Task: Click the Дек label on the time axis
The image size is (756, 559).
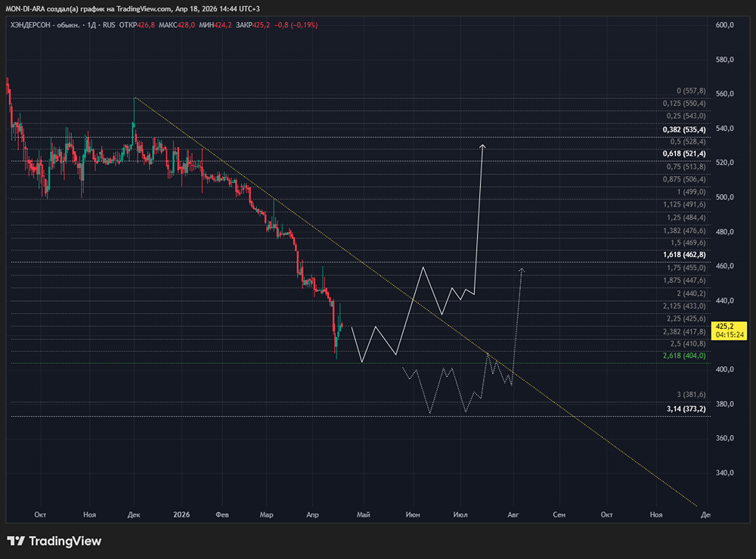Action: click(134, 514)
